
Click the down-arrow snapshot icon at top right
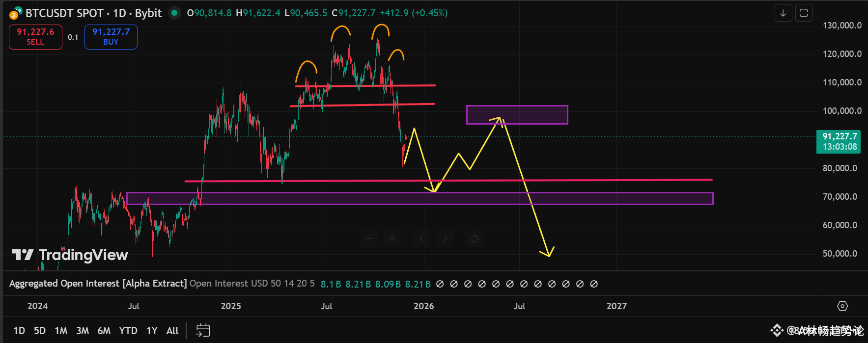pos(783,13)
